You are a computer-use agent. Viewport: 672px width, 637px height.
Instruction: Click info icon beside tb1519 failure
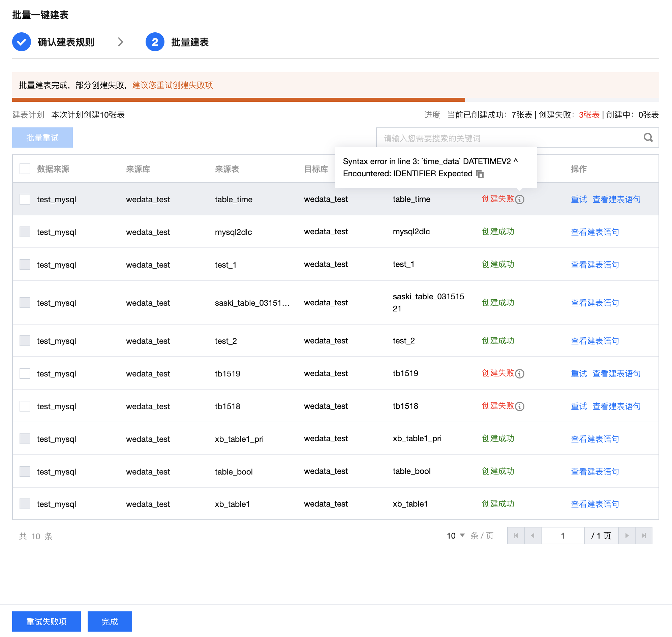tap(519, 374)
